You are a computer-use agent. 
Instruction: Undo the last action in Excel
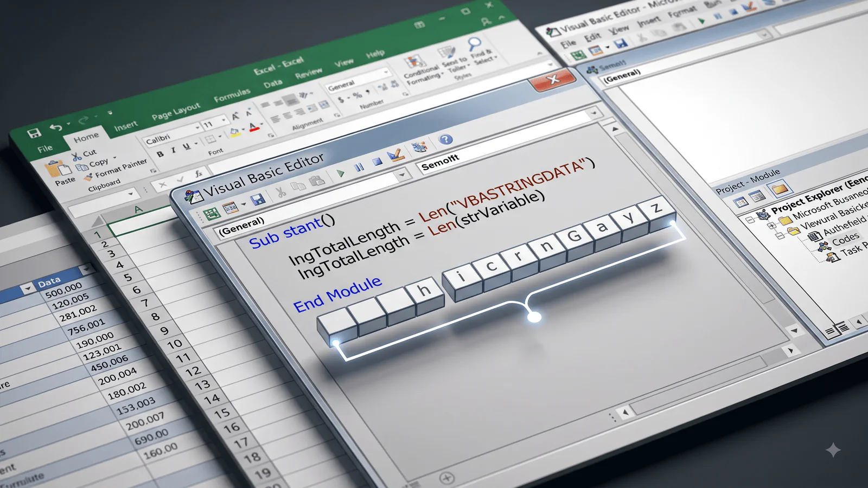56,127
